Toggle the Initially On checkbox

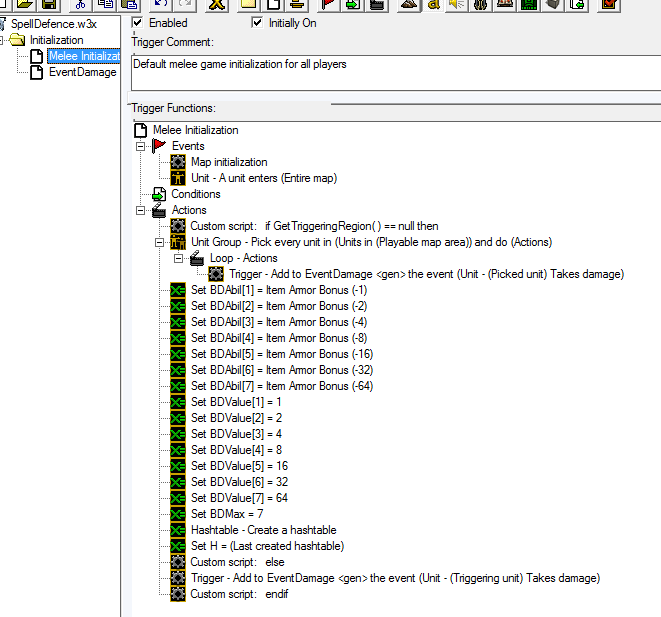click(257, 22)
